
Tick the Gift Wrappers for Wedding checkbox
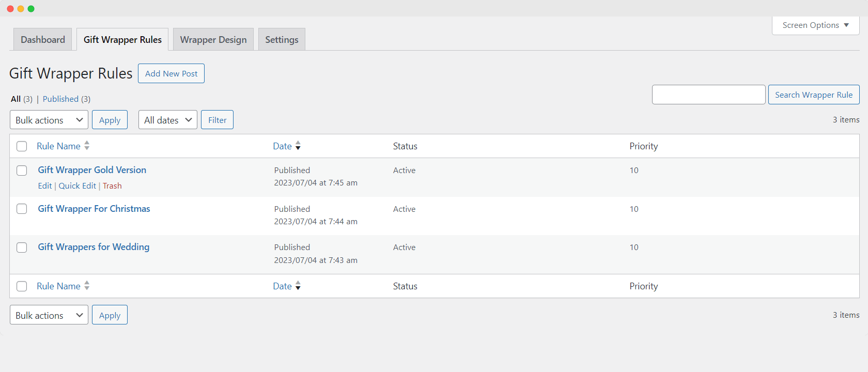[22, 247]
